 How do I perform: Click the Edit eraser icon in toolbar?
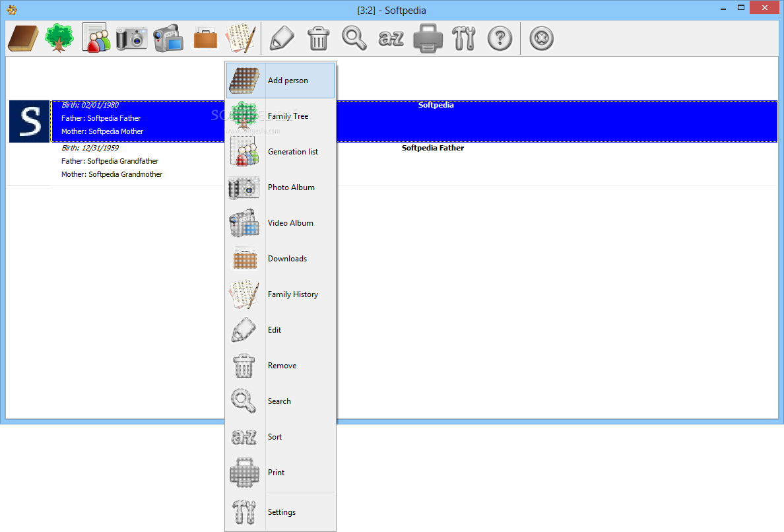tap(282, 38)
